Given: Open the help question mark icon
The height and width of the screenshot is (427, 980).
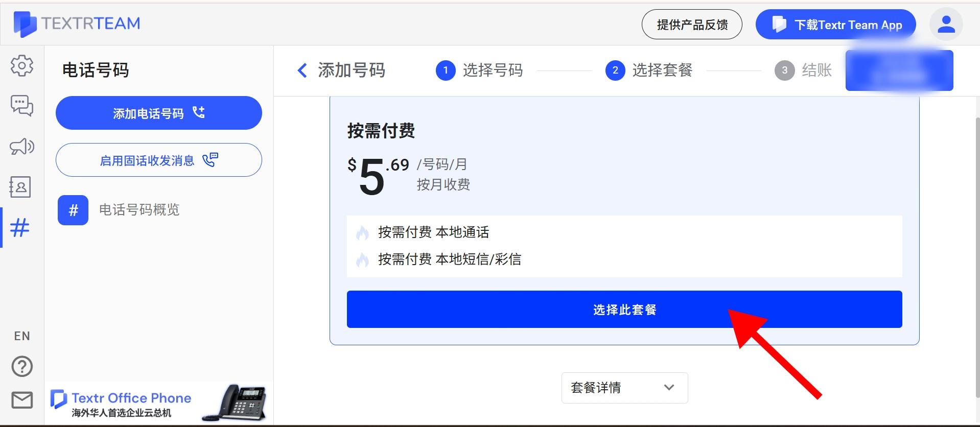Looking at the screenshot, I should [21, 366].
